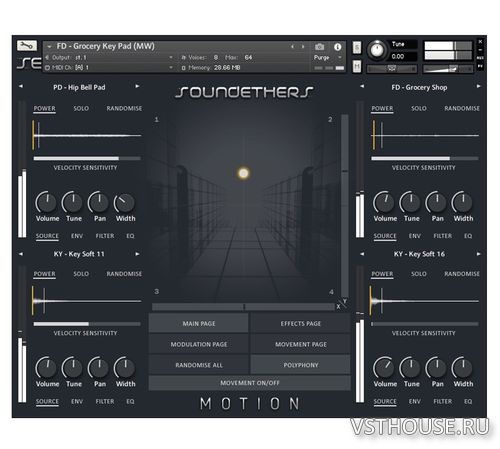The width and height of the screenshot is (500, 449).
Task: Open the EFFECTS PAGE
Action: tap(300, 324)
